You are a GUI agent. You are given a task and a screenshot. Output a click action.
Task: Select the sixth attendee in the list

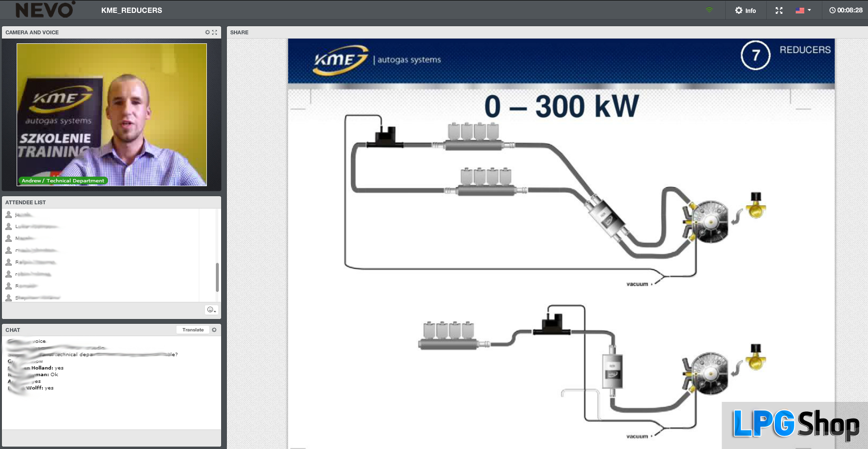pos(100,274)
